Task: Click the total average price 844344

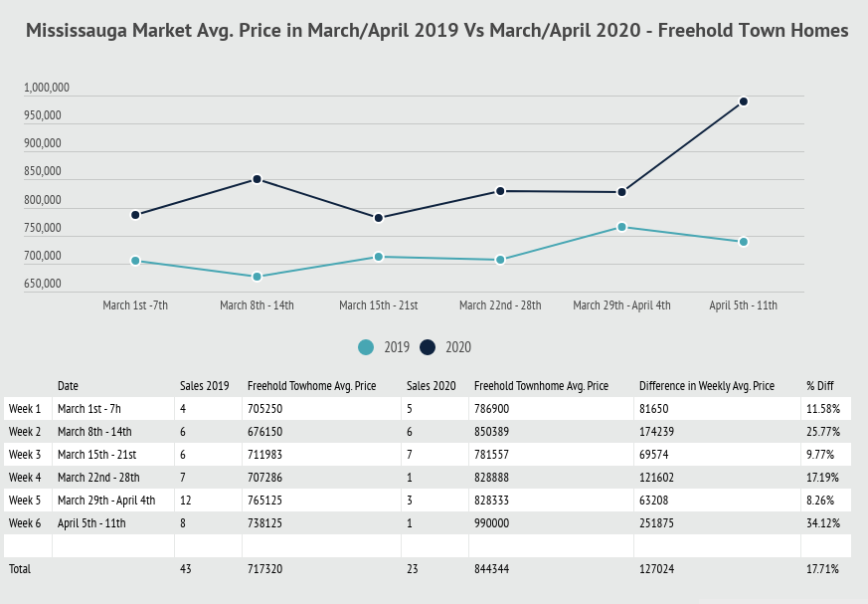Action: tap(491, 568)
